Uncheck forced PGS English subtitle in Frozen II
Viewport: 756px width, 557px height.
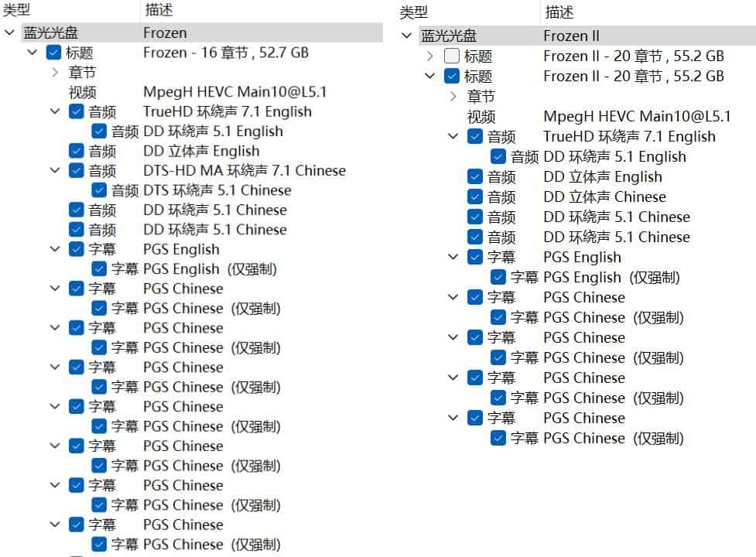coord(498,277)
